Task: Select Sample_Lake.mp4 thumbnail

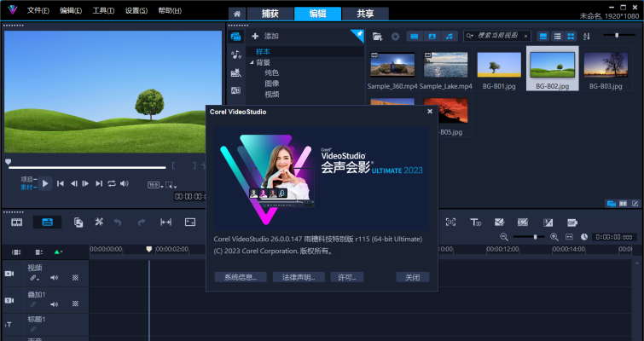Action: [x=445, y=65]
